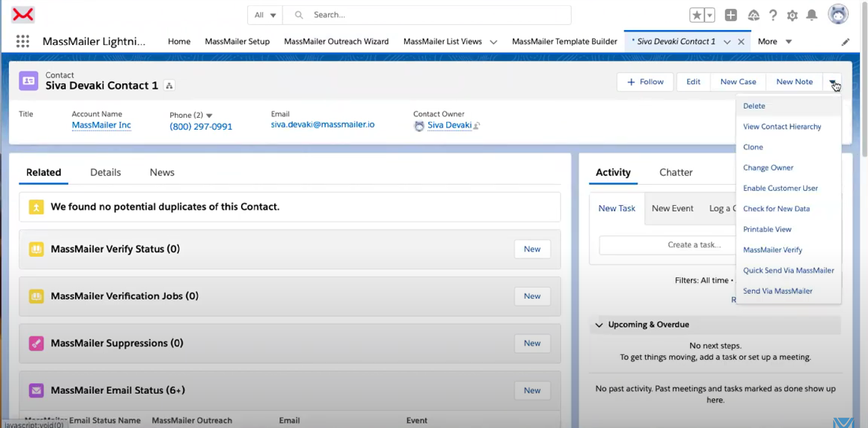The image size is (868, 428).
Task: Go to the Home nav tab
Action: point(179,42)
